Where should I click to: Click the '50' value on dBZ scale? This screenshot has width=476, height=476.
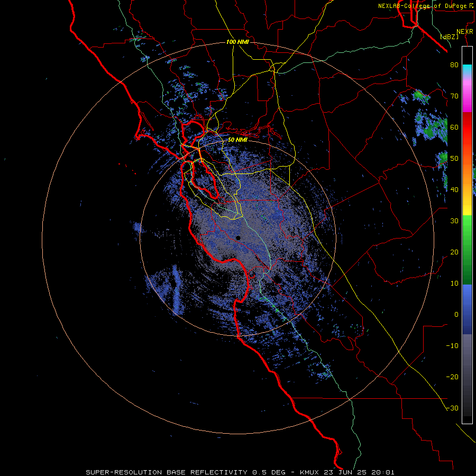coord(454,159)
